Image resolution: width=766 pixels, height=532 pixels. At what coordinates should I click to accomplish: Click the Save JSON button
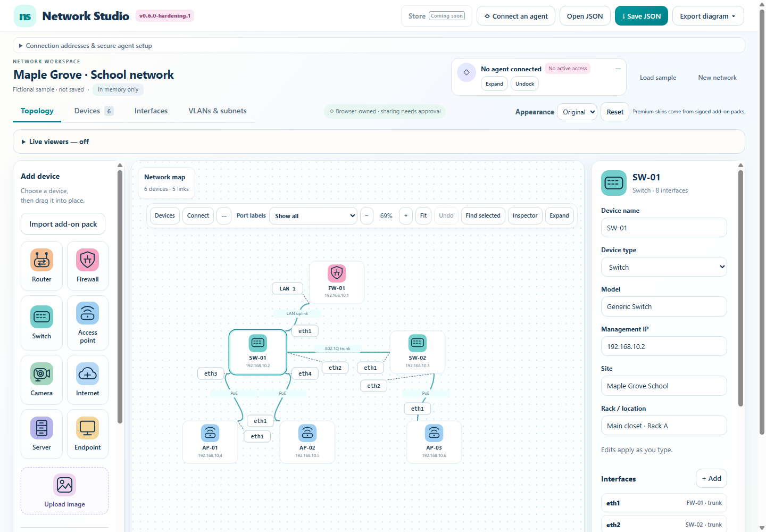pyautogui.click(x=642, y=16)
